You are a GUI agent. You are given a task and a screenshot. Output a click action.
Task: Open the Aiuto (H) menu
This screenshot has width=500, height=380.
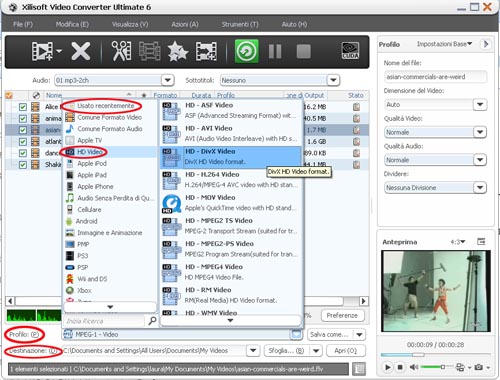294,24
